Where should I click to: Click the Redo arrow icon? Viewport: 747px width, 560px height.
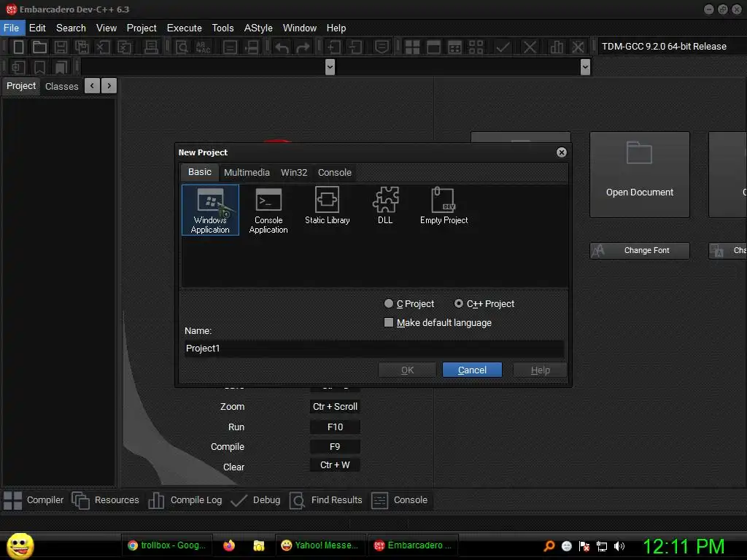303,47
